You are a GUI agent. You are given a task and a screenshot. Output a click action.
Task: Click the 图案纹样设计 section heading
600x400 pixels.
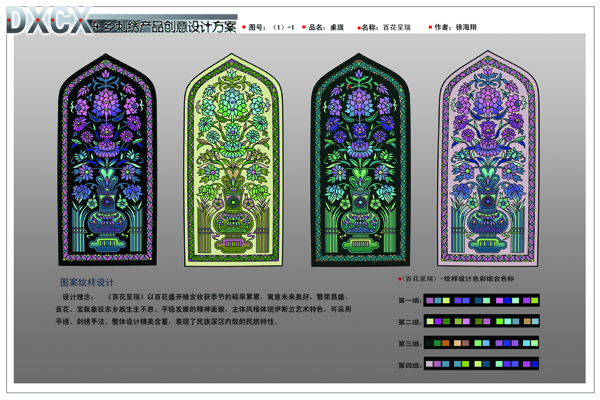(88, 283)
